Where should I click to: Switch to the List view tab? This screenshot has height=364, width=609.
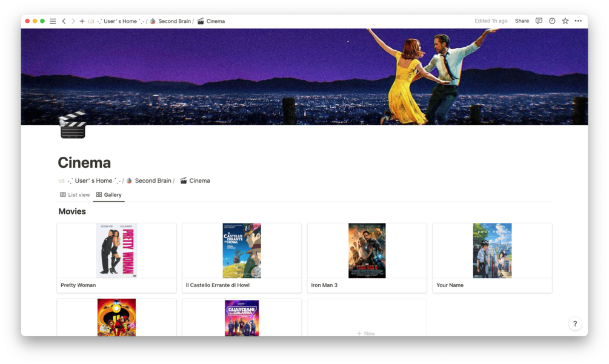coord(75,195)
